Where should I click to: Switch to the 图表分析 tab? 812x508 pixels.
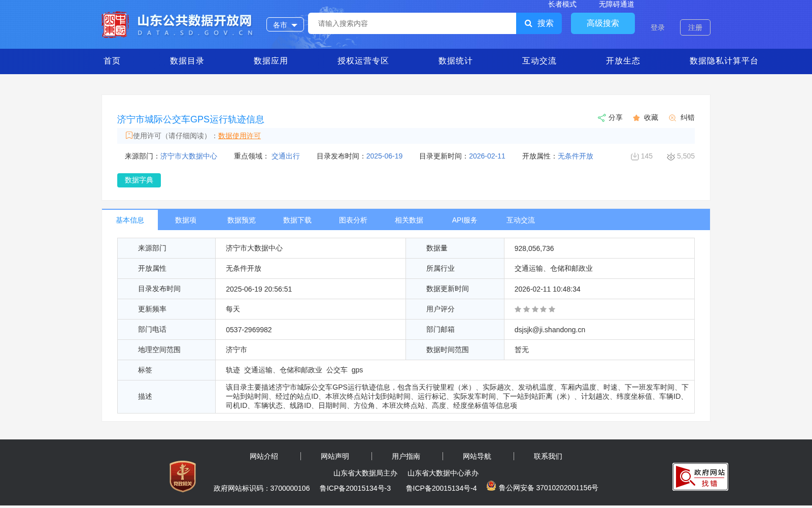pos(353,220)
